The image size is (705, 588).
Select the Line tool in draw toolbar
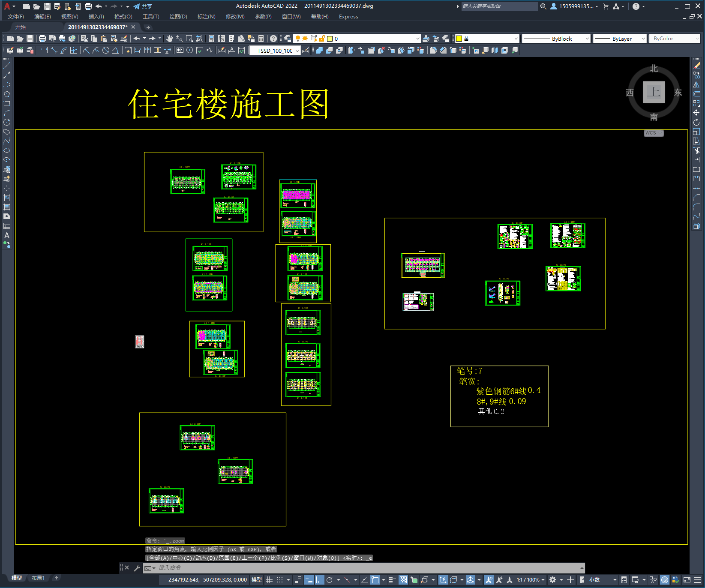click(7, 66)
